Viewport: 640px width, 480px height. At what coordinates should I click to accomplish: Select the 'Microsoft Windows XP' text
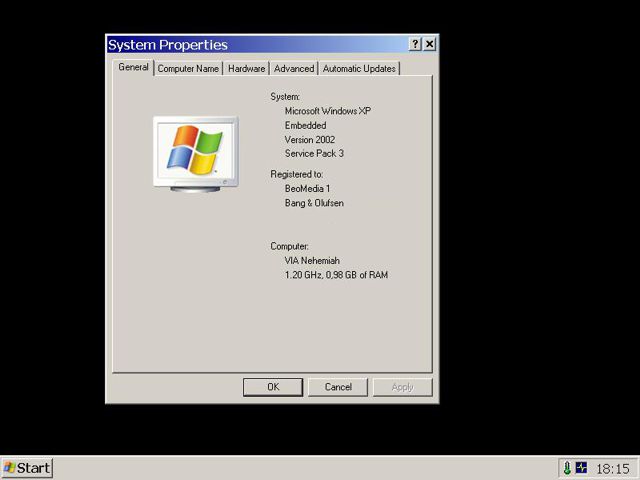[x=328, y=111]
